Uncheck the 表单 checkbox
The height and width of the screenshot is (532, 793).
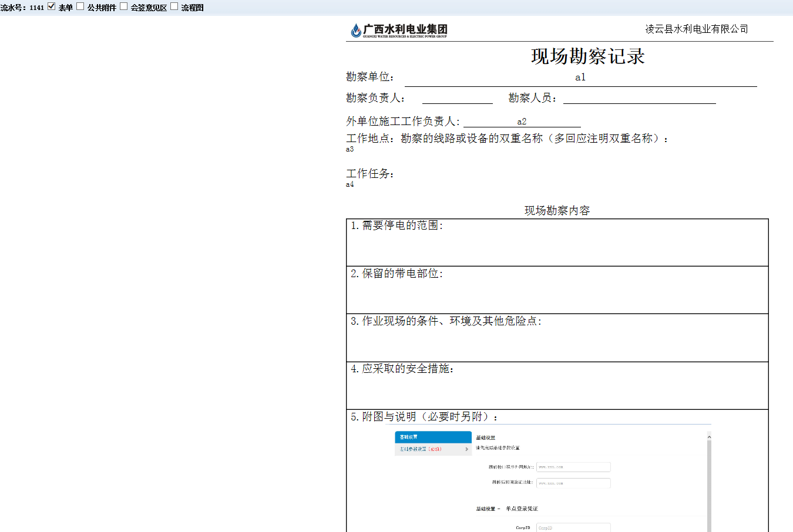click(x=52, y=6)
